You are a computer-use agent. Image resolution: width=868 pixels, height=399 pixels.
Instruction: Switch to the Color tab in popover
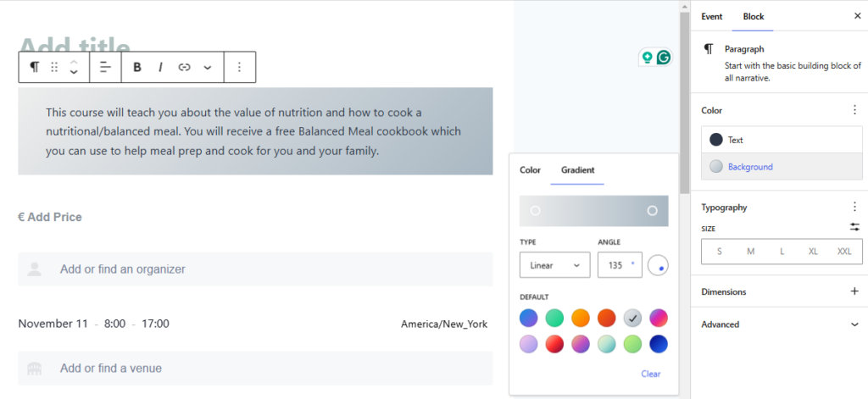(530, 170)
